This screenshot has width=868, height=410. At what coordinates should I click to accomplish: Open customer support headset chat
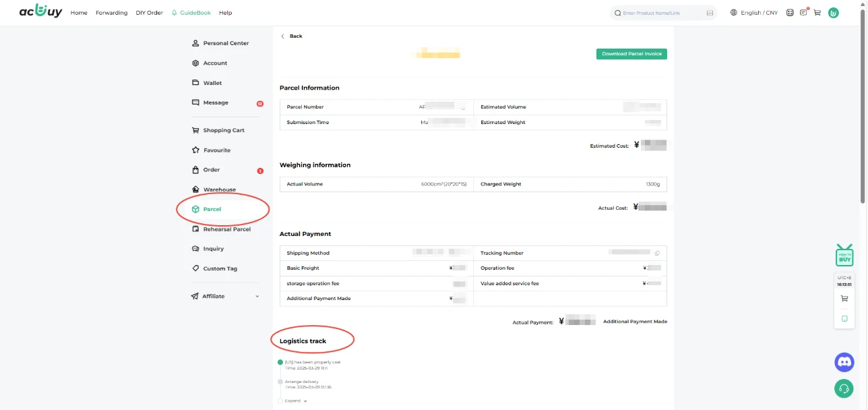[x=844, y=388]
